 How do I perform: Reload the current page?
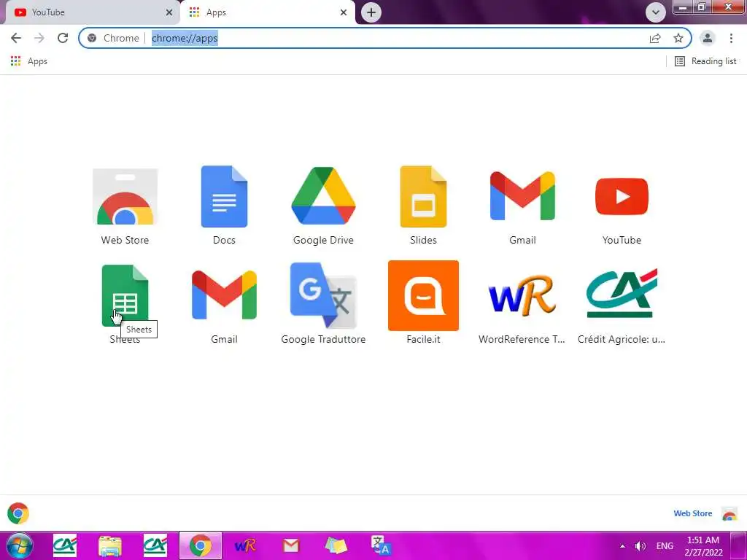click(x=63, y=38)
